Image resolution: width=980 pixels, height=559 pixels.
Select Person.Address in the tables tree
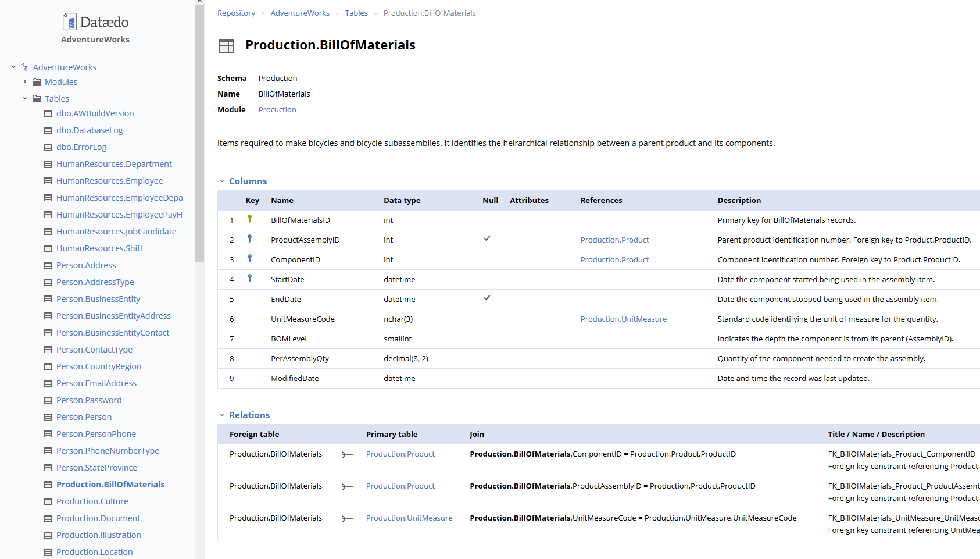pyautogui.click(x=86, y=265)
